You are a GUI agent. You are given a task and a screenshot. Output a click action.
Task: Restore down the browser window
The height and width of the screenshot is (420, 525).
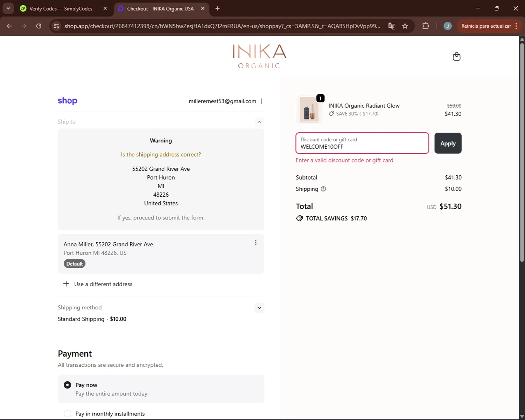pyautogui.click(x=497, y=8)
